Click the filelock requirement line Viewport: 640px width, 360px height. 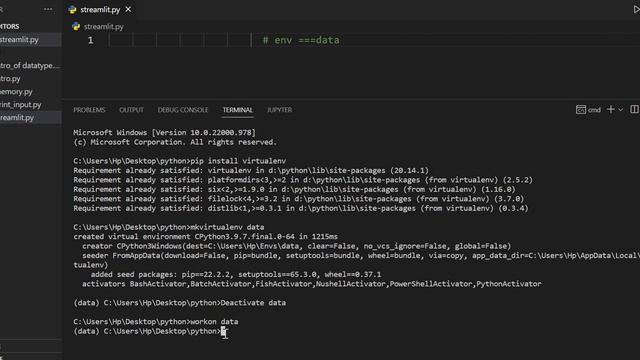pyautogui.click(x=299, y=199)
